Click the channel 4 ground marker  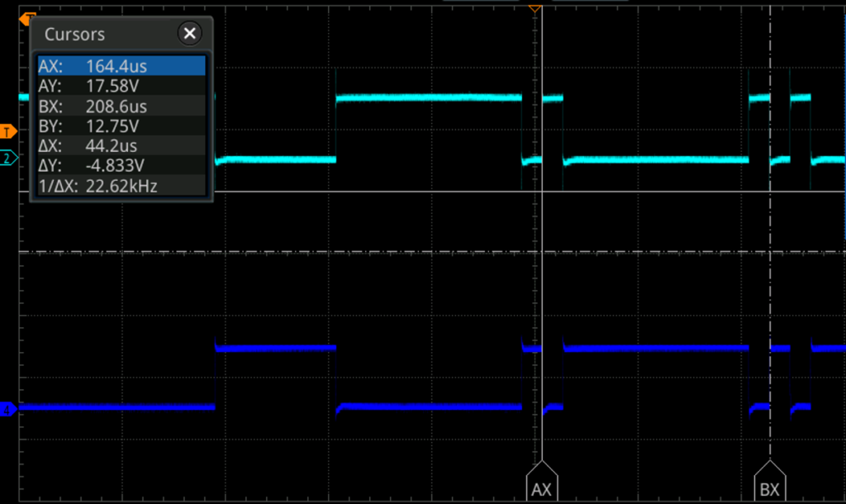(7, 410)
